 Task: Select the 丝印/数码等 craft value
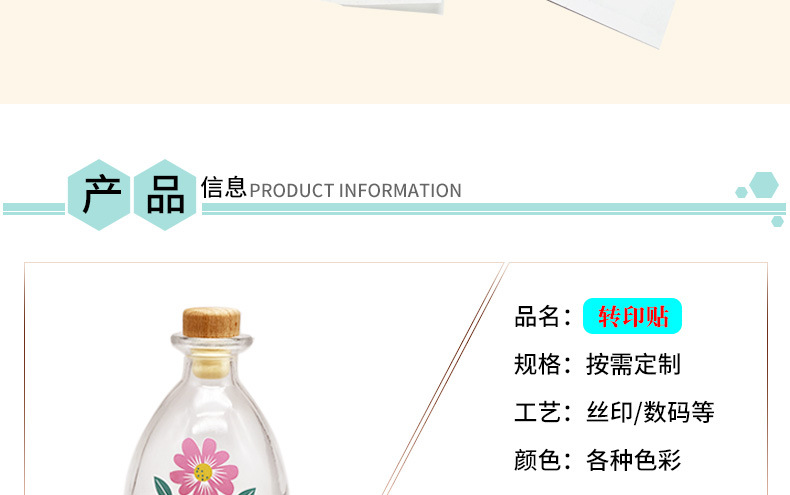pyautogui.click(x=650, y=412)
